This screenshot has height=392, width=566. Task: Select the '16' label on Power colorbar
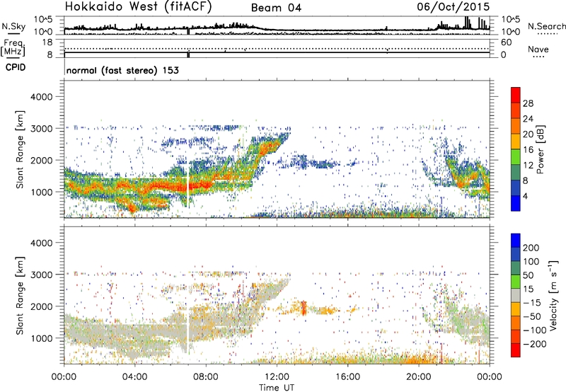[528, 150]
